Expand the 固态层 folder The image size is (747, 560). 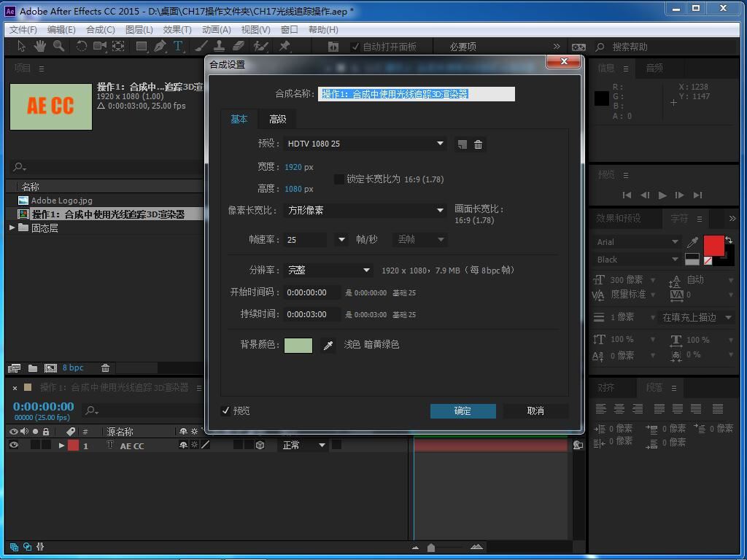[12, 227]
